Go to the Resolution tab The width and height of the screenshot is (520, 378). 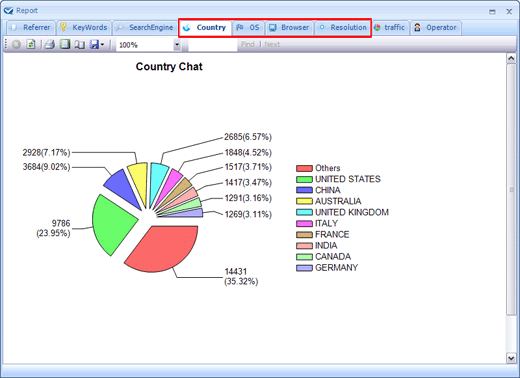point(342,28)
